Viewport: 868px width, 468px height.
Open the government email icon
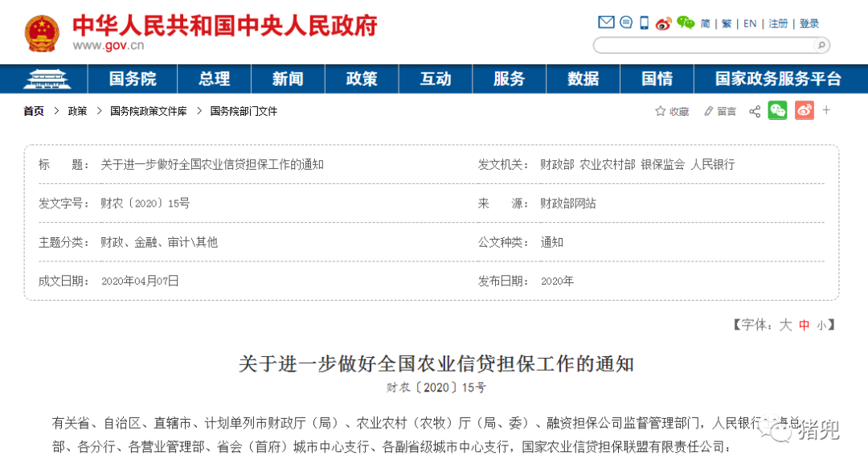pyautogui.click(x=606, y=23)
